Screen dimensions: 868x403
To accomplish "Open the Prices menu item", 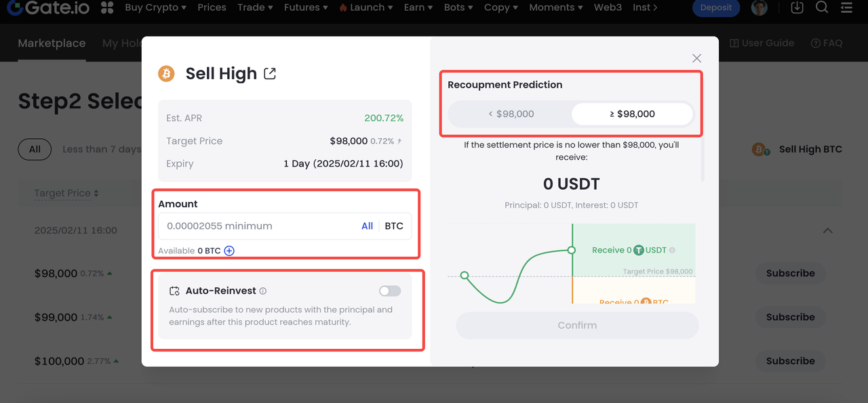I will click(212, 7).
